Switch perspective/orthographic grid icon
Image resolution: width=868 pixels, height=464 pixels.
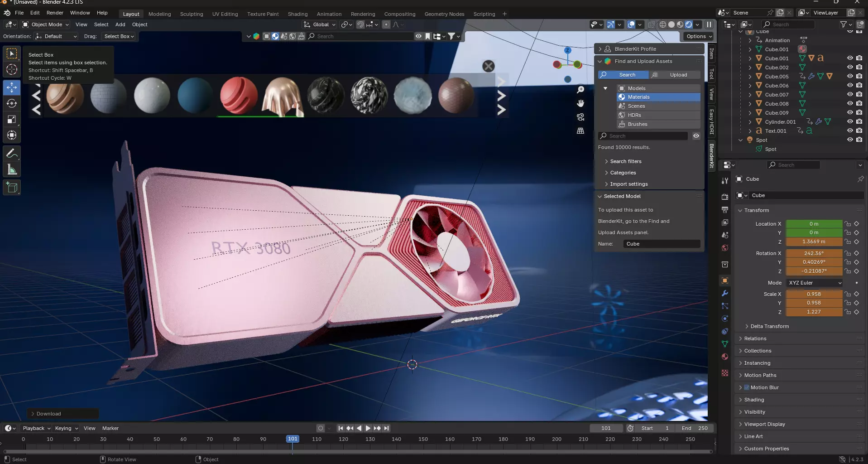pos(580,130)
